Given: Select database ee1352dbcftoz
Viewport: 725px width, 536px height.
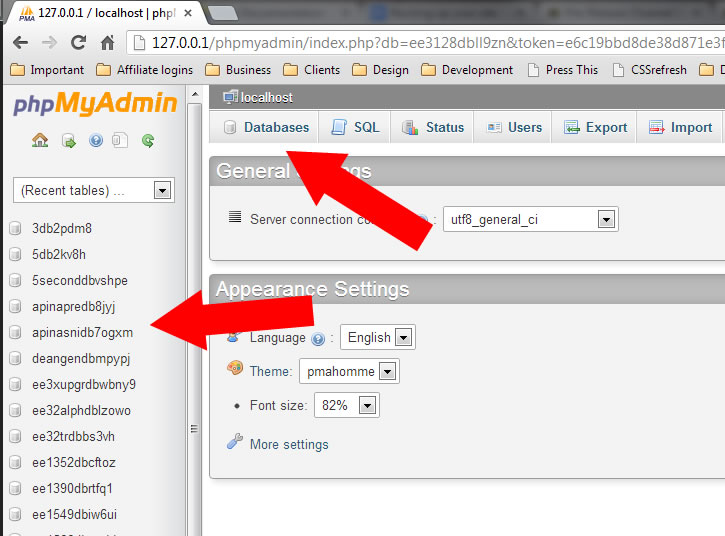Looking at the screenshot, I should (74, 462).
